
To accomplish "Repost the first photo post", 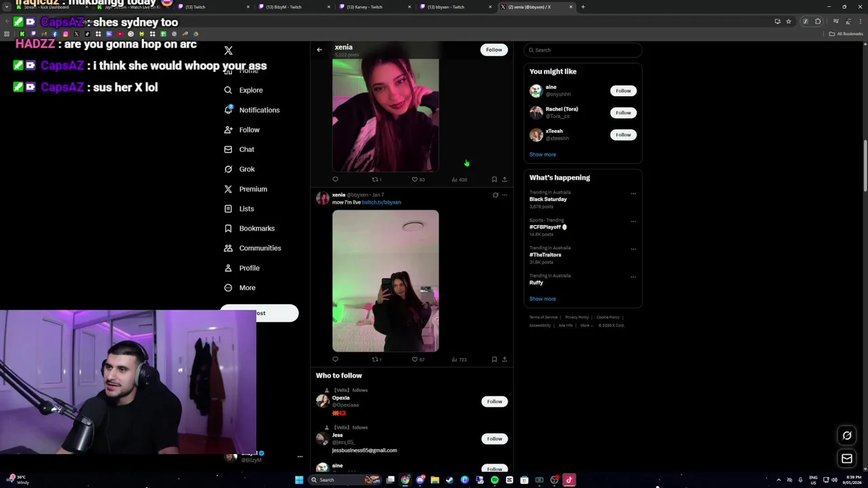I will coord(376,180).
